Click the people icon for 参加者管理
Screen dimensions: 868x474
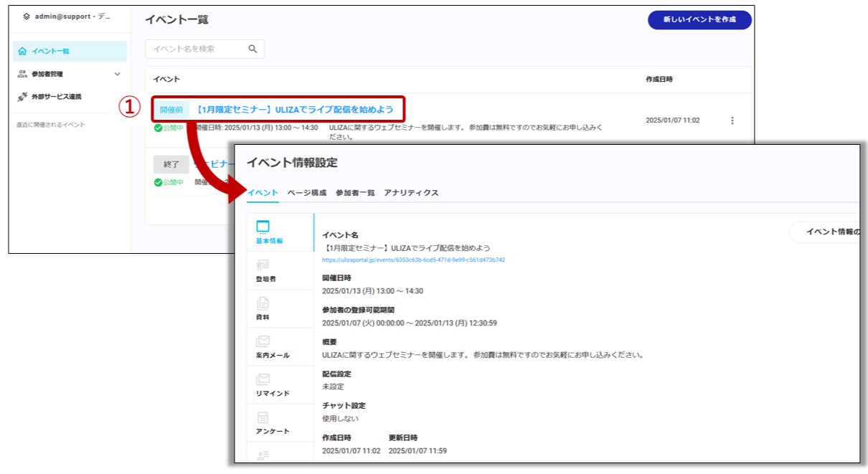(22, 74)
